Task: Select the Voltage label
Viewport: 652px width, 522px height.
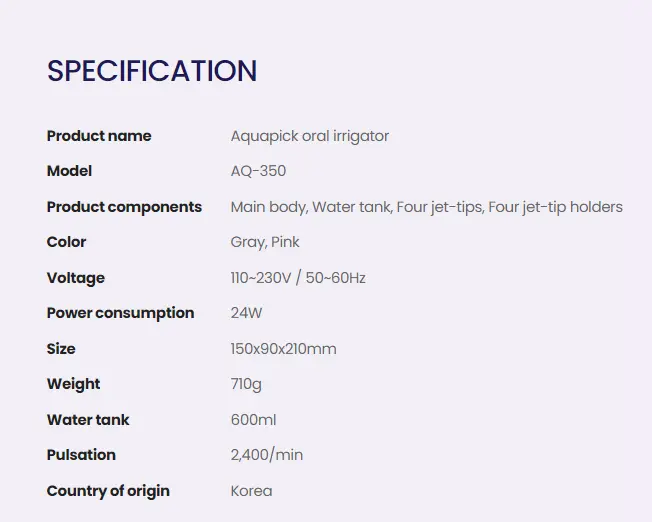Action: (76, 278)
